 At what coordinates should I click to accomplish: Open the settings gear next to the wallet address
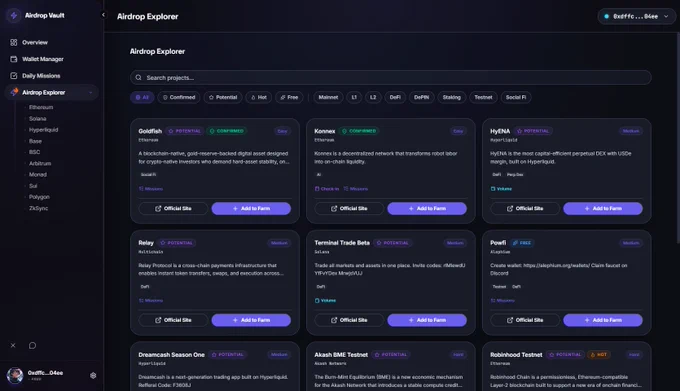coord(93,375)
